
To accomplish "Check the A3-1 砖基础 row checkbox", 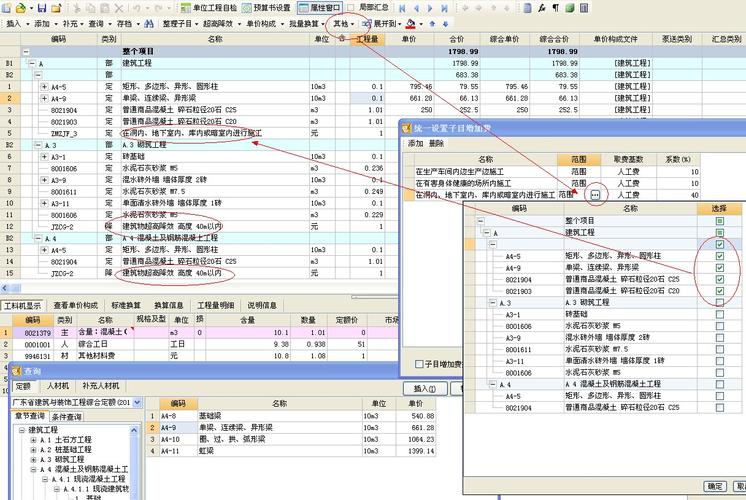I will 720,314.
